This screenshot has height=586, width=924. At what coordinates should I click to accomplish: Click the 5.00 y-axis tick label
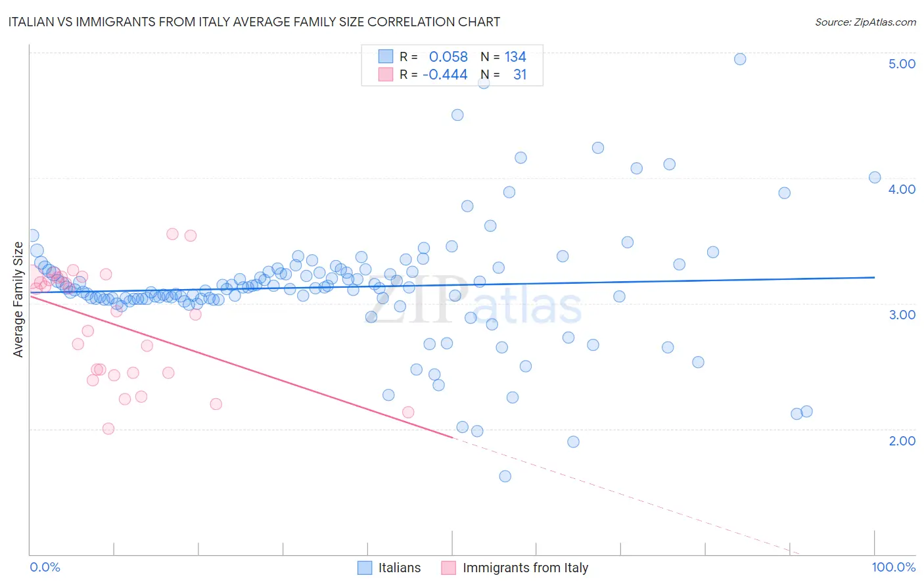(902, 64)
